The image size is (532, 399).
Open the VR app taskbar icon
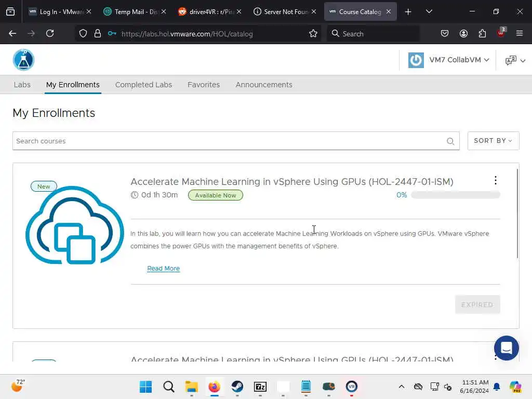coord(352,387)
